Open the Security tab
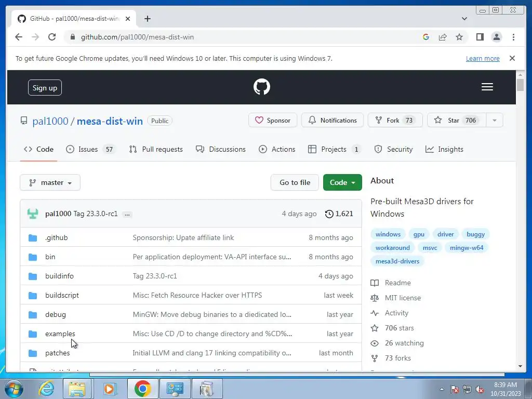This screenshot has height=399, width=532. [394, 149]
